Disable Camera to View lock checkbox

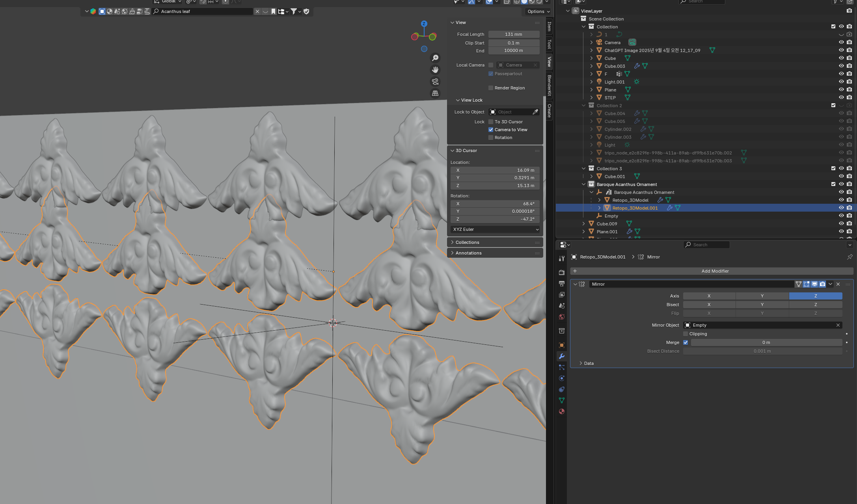click(491, 130)
